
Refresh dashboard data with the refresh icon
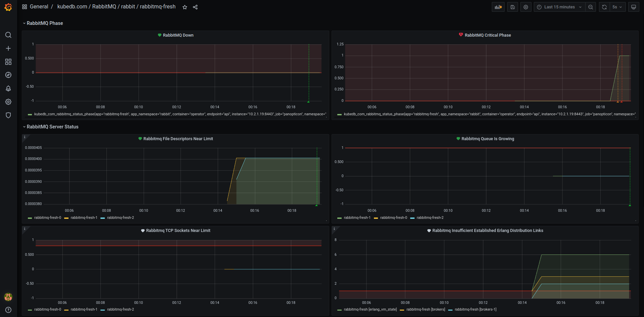pos(604,7)
